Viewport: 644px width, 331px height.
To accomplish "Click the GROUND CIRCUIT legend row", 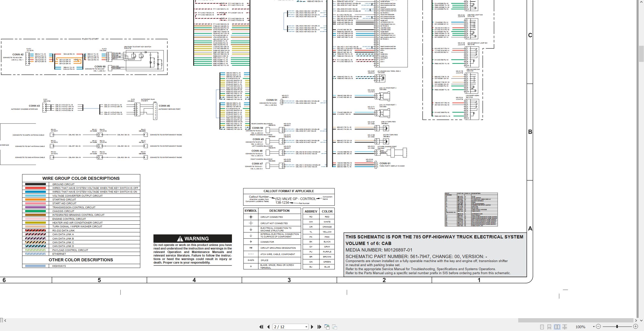I will click(81, 184).
